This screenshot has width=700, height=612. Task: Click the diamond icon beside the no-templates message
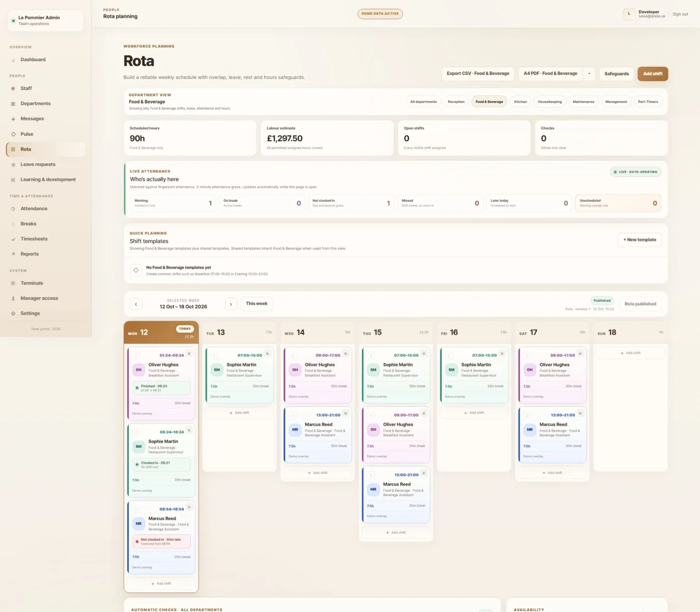point(136,270)
